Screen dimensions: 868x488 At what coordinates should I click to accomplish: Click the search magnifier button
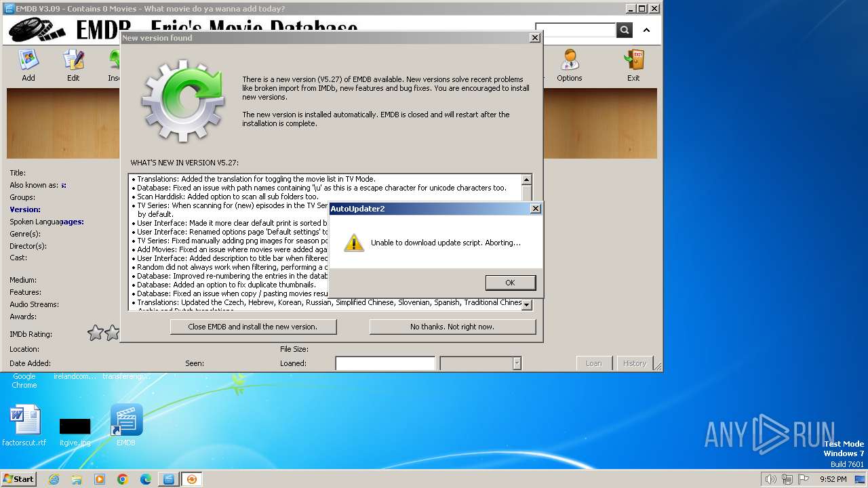624,30
